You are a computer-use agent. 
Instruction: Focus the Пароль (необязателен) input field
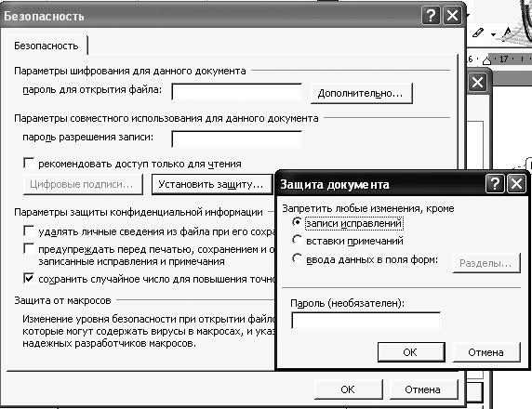(x=366, y=321)
